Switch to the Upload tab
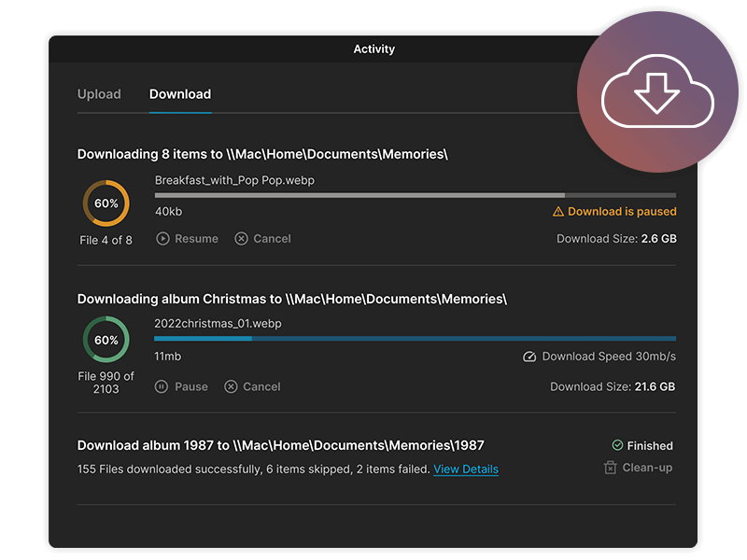The height and width of the screenshot is (560, 747). point(99,94)
